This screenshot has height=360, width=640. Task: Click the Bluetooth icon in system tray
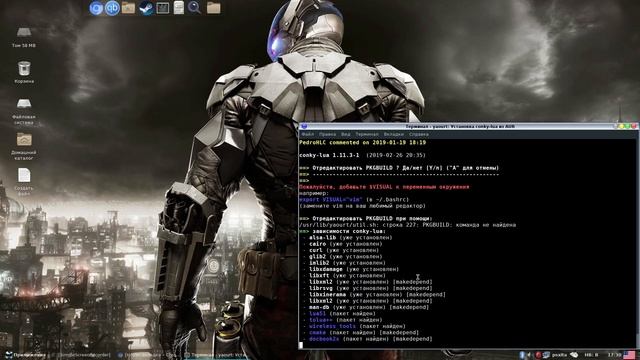click(522, 355)
